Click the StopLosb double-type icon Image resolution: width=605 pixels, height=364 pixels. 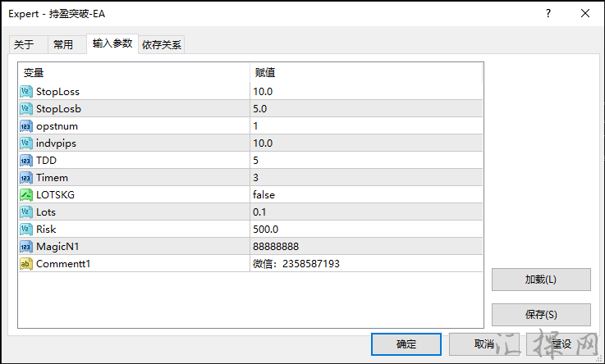[25, 108]
